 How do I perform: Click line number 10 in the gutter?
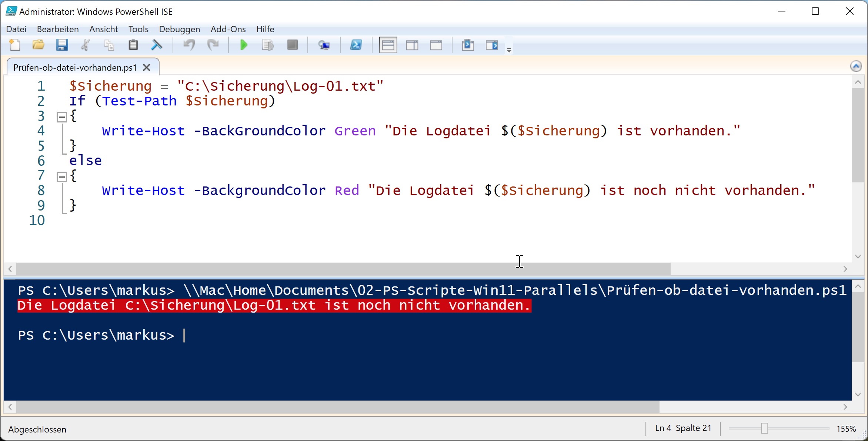pos(37,220)
